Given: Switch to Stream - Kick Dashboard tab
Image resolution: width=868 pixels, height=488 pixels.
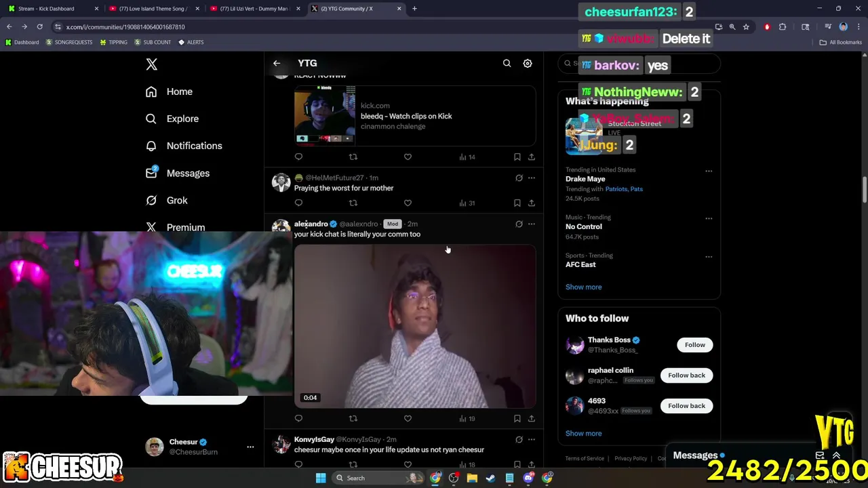Looking at the screenshot, I should [x=52, y=9].
